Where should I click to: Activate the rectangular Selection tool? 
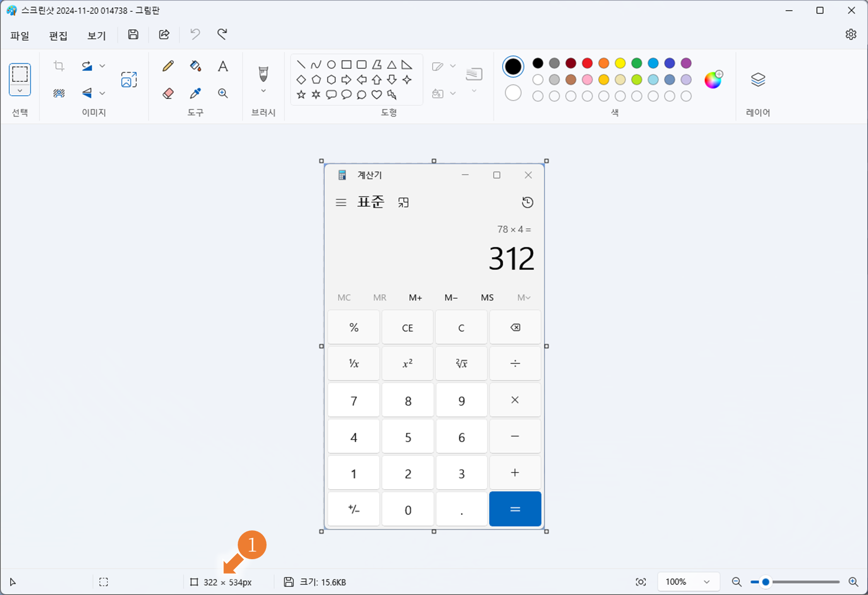20,74
